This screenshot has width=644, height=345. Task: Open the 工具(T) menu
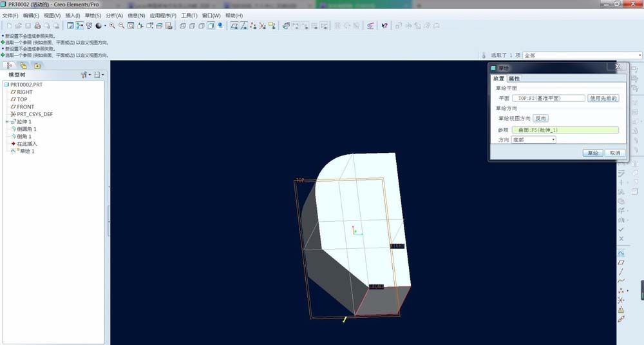(x=189, y=15)
